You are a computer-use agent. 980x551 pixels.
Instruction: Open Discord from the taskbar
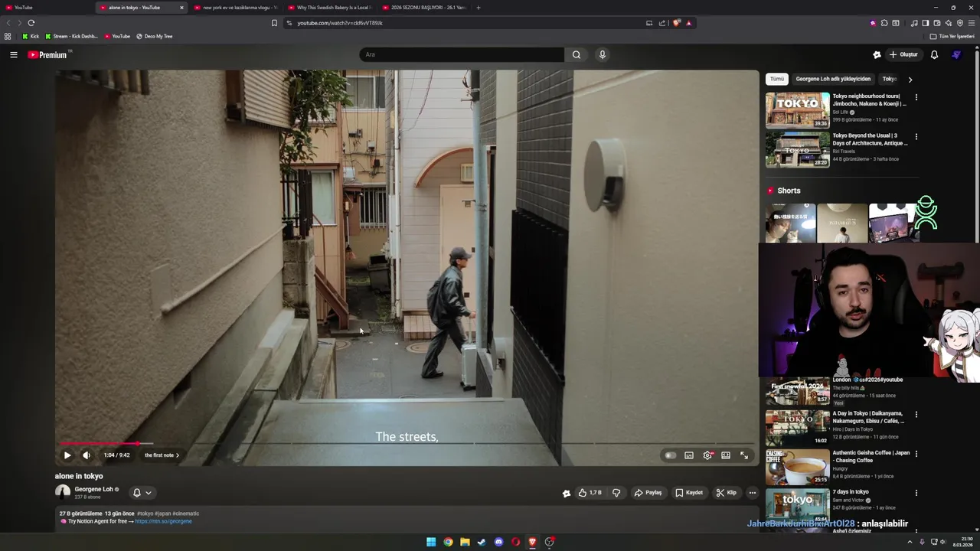point(498,542)
